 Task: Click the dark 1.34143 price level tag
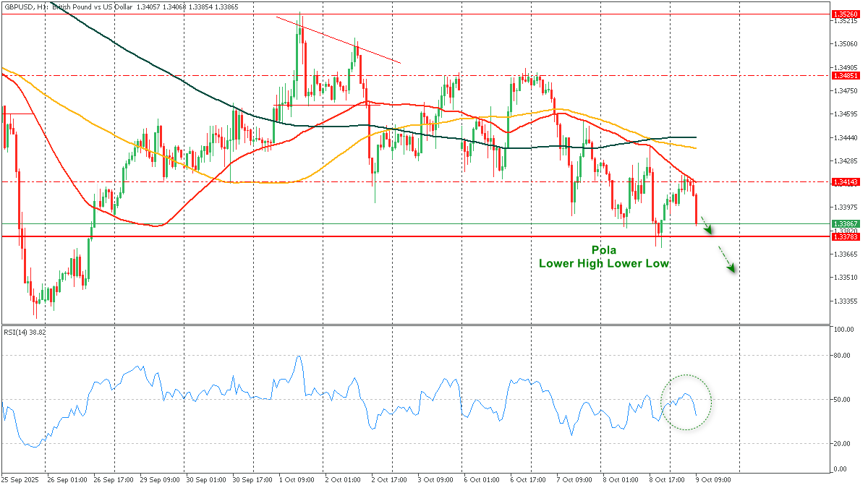845,181
